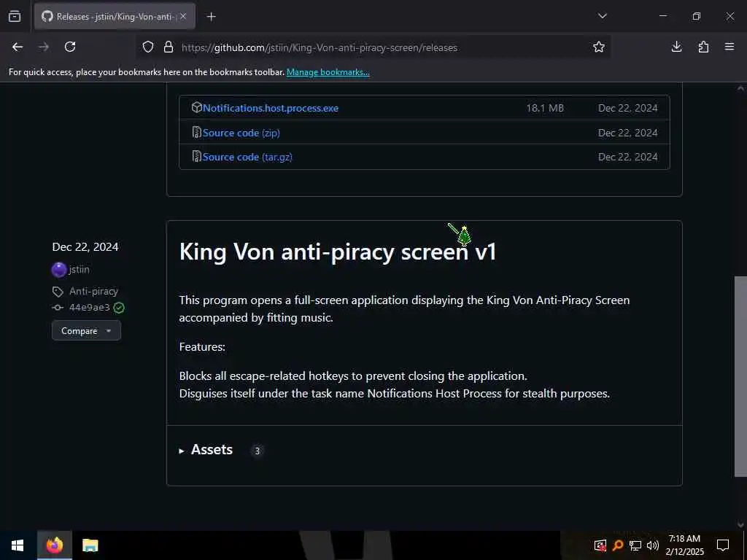The height and width of the screenshot is (560, 747).
Task: Click the zip file icon beside Source code (zip)
Action: click(196, 133)
